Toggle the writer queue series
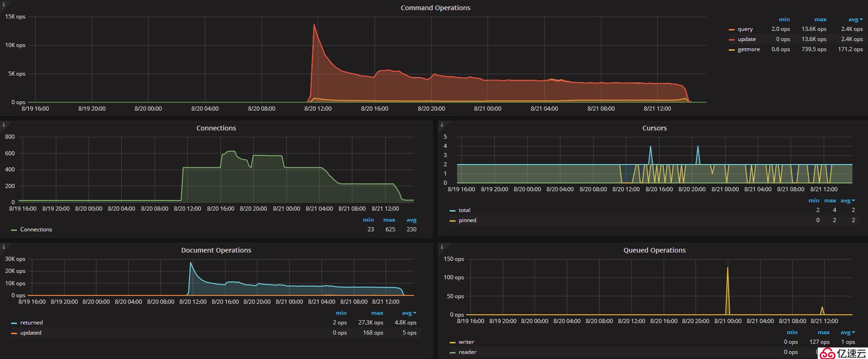This screenshot has height=359, width=868. pos(466,342)
